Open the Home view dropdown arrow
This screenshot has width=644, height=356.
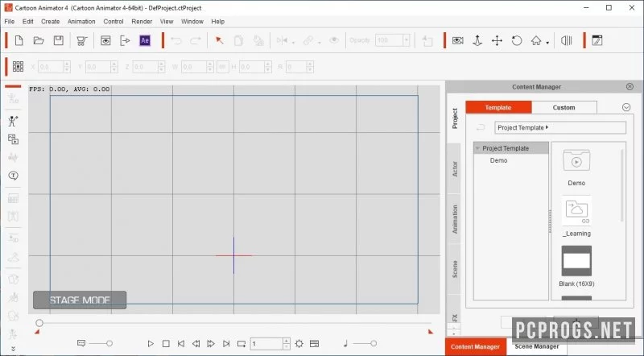[x=547, y=43]
